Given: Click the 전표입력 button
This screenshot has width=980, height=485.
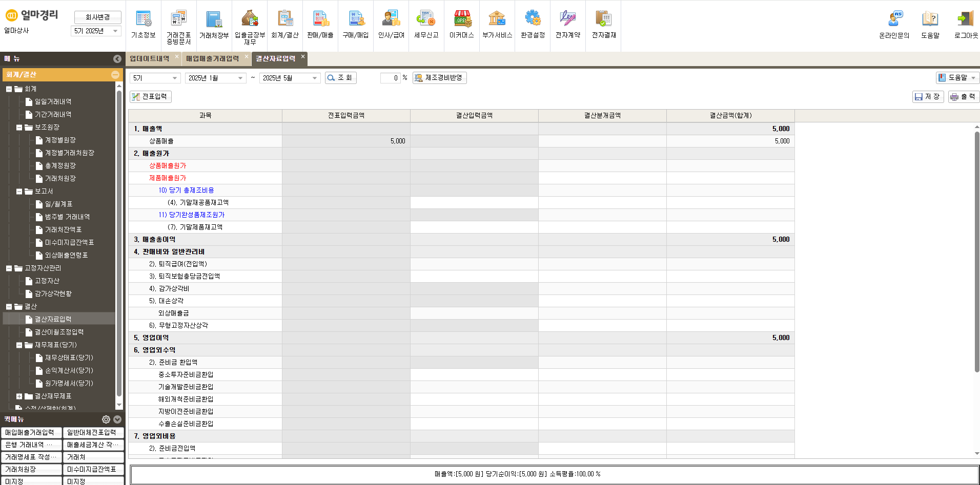Looking at the screenshot, I should click(150, 96).
